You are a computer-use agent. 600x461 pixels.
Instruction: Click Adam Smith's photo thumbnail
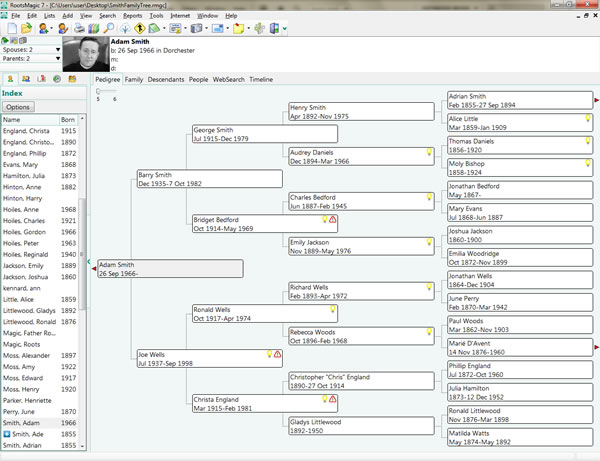pyautogui.click(x=86, y=54)
